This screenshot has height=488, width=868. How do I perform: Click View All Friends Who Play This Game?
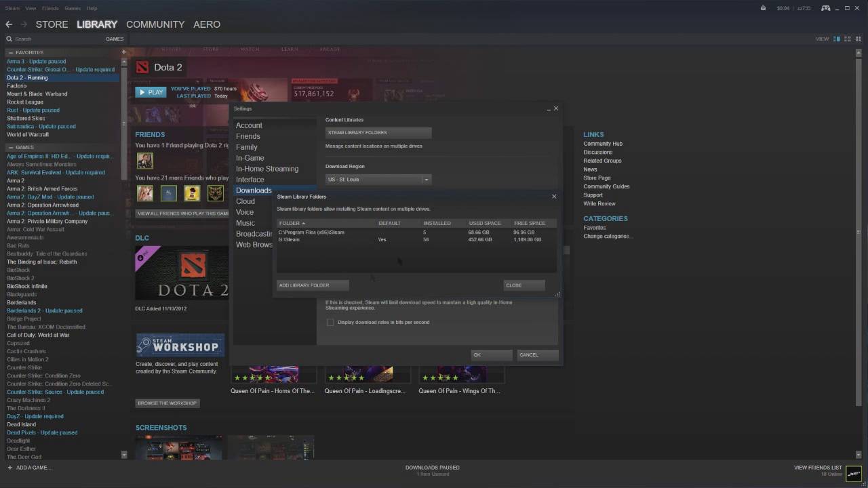point(182,213)
